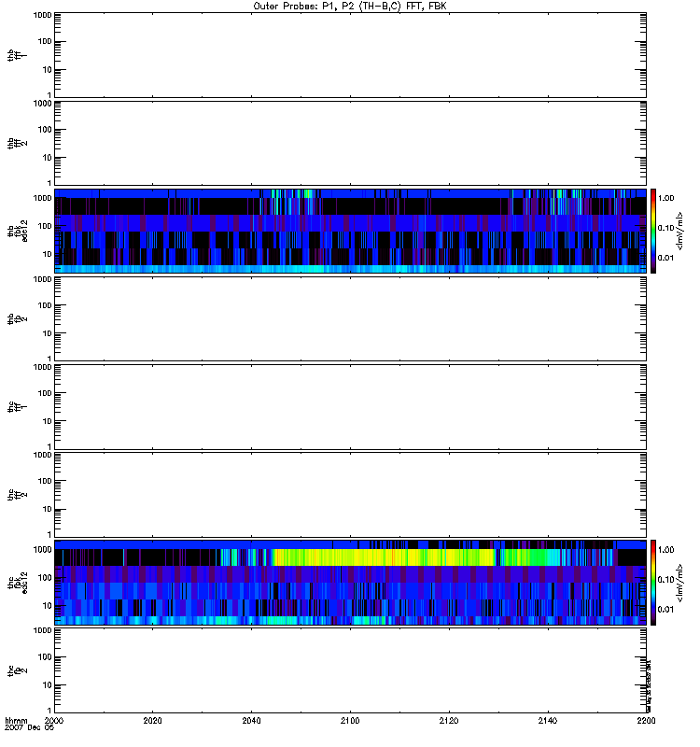Click the 'hhmm' time axis label
The width and height of the screenshot is (700, 747).
tap(16, 720)
